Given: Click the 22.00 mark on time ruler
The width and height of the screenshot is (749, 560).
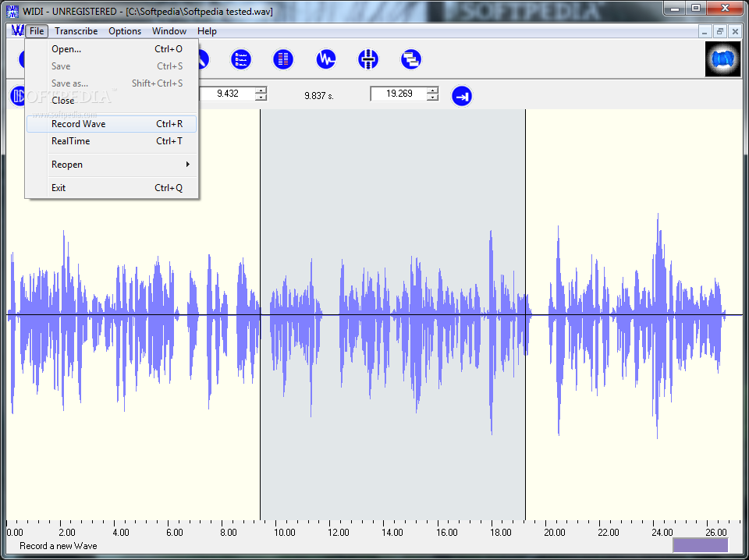Looking at the screenshot, I should (x=609, y=532).
